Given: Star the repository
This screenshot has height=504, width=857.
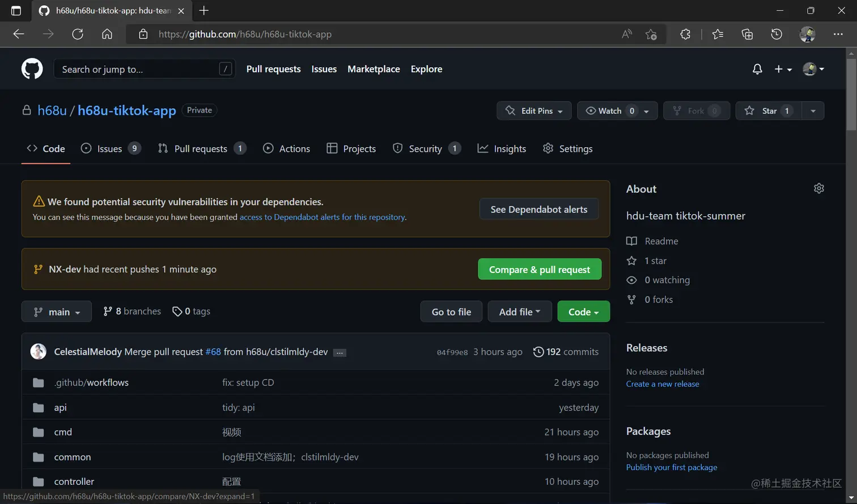Looking at the screenshot, I should (768, 110).
